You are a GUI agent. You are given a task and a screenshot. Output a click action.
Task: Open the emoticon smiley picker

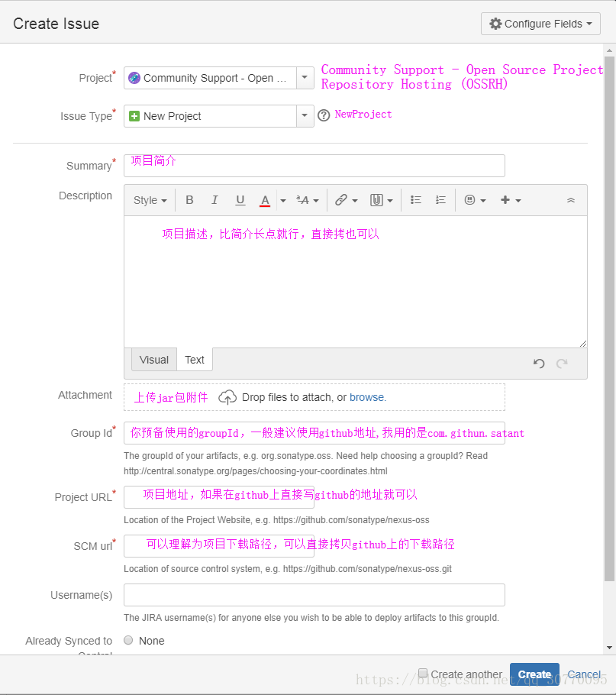(476, 200)
